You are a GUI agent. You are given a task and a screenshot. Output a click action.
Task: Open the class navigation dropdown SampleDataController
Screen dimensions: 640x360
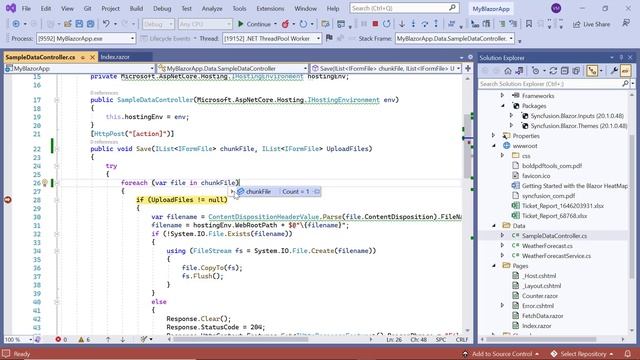tap(233, 68)
